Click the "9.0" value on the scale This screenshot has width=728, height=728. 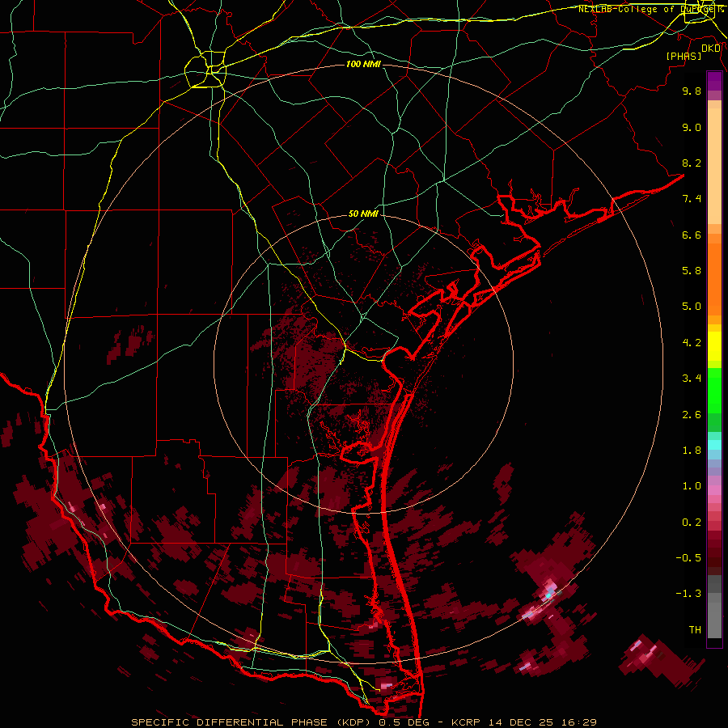(x=692, y=127)
